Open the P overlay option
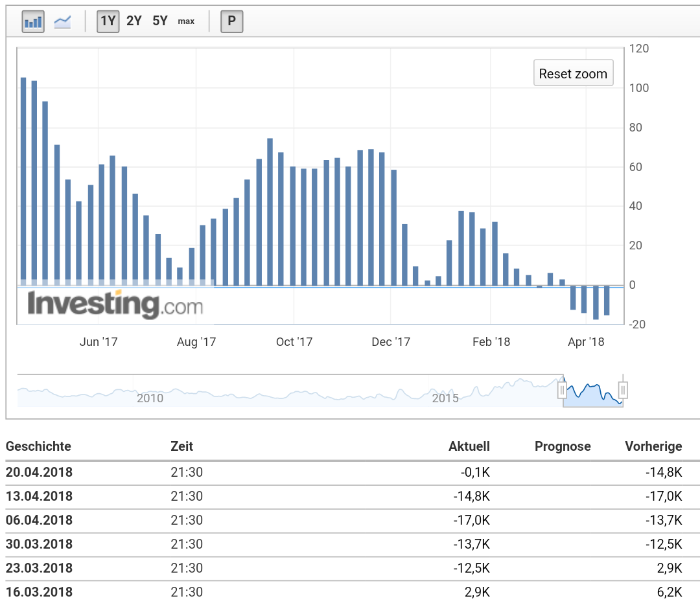The width and height of the screenshot is (700, 605). click(x=231, y=21)
